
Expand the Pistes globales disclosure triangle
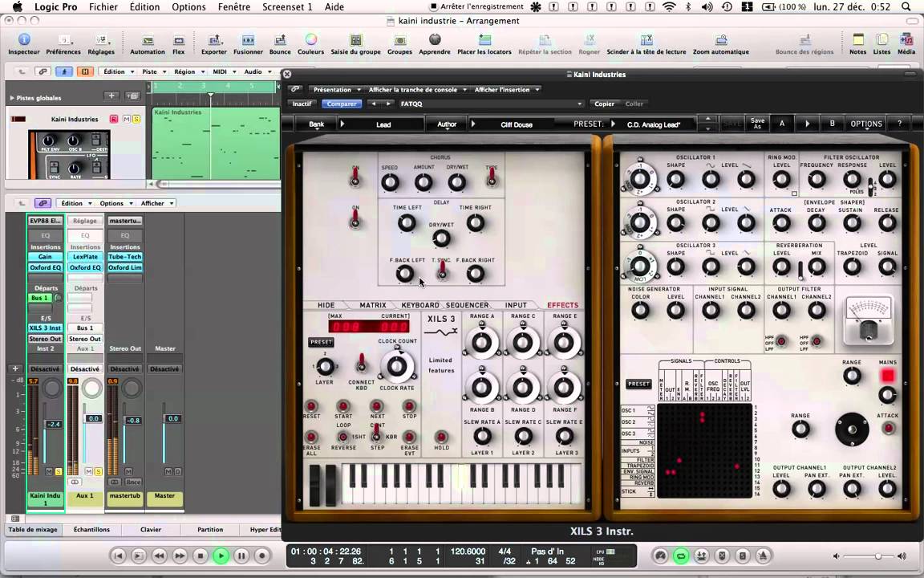[12, 98]
